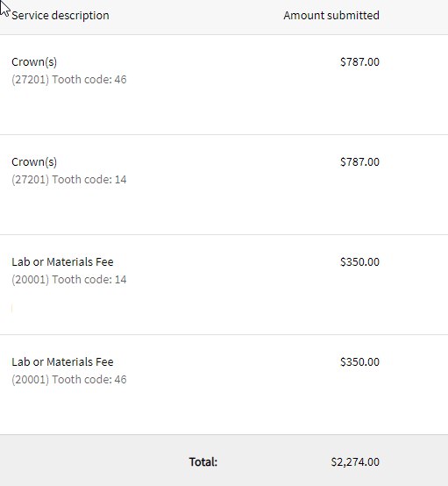This screenshot has height=486, width=448.
Task: Click the (27201) Tooth code: 46 text
Action: (x=69, y=79)
